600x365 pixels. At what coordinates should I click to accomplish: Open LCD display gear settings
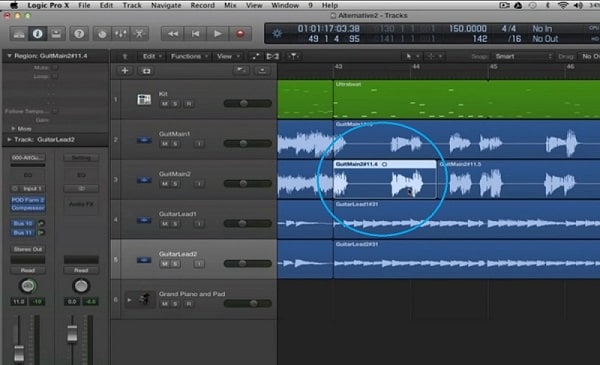[x=277, y=34]
